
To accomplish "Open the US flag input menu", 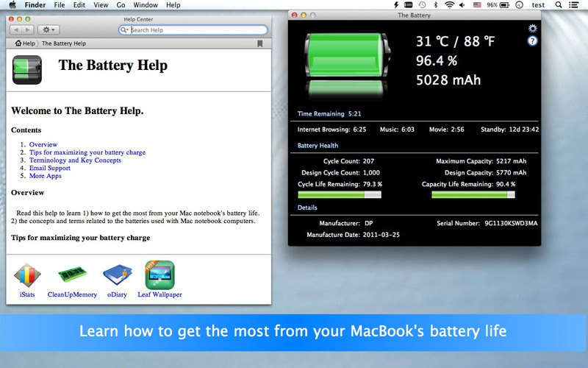I will tap(477, 5).
